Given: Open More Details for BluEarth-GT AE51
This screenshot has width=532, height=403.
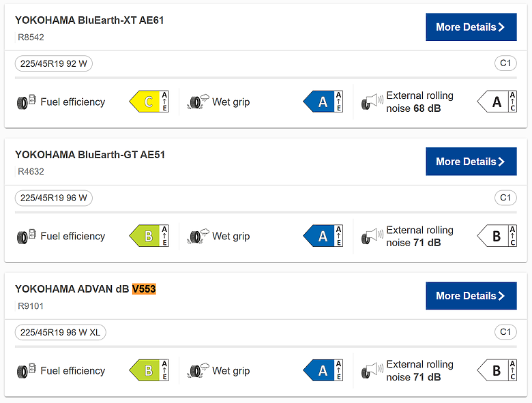Looking at the screenshot, I should [x=471, y=162].
